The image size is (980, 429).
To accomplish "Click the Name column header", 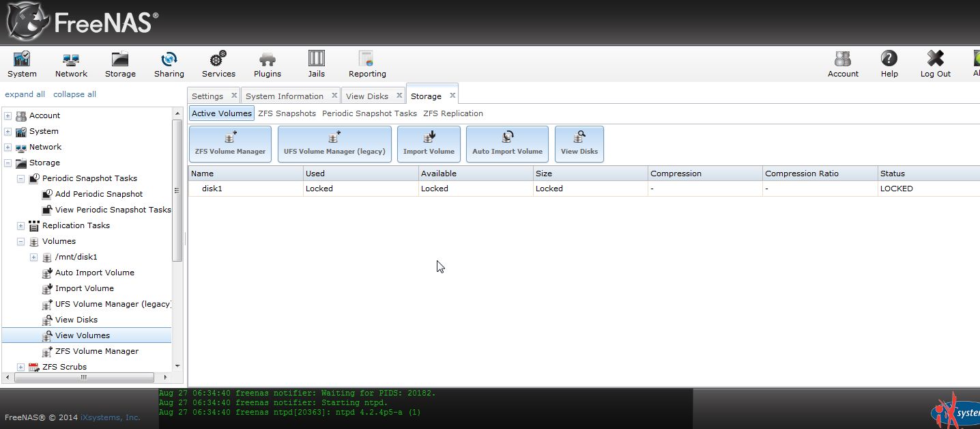I will (x=246, y=174).
